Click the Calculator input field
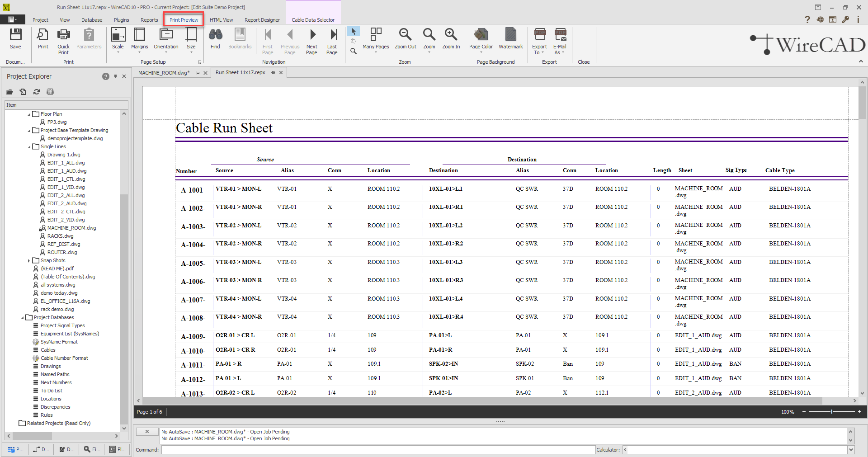The height and width of the screenshot is (457, 868). coord(737,450)
